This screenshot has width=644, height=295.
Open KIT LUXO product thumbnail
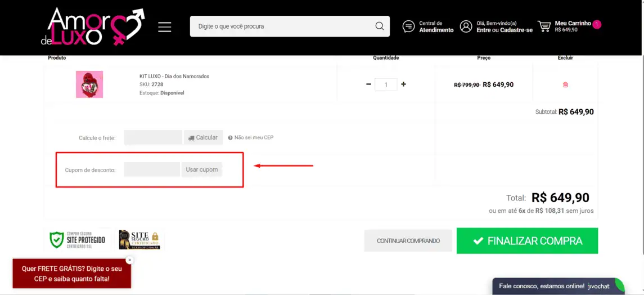pyautogui.click(x=89, y=84)
